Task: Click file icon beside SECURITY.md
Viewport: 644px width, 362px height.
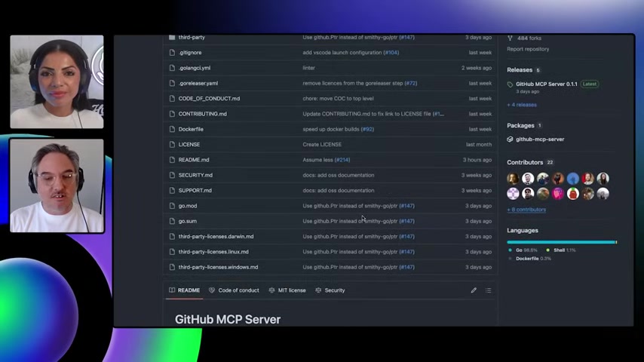Action: coord(172,175)
